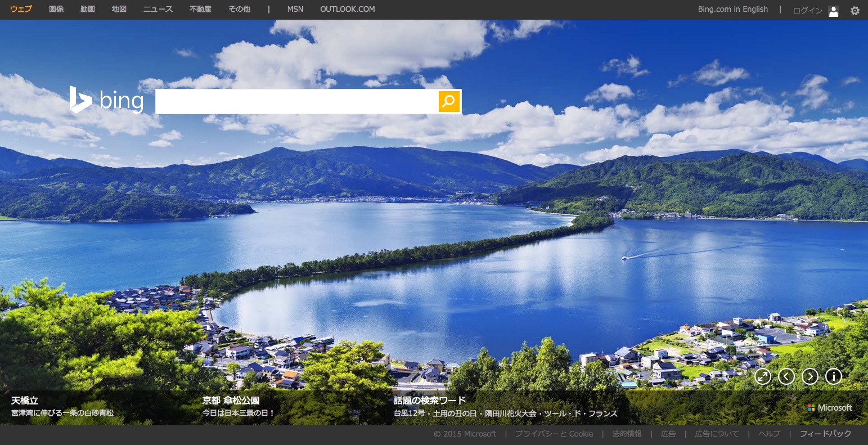Go to the previous background image

pos(786,376)
